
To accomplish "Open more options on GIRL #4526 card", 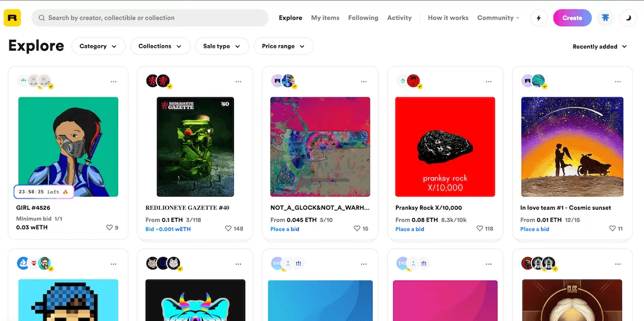I will pos(113,82).
